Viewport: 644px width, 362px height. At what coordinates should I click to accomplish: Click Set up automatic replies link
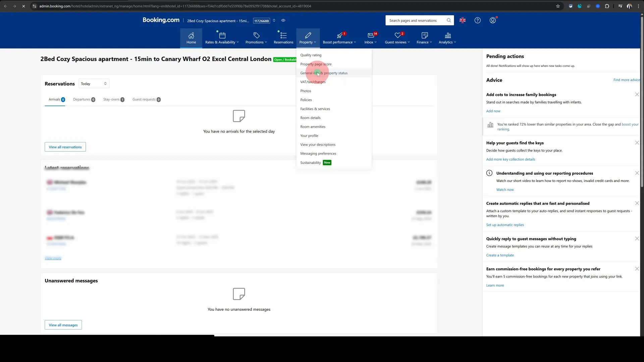coord(505,225)
